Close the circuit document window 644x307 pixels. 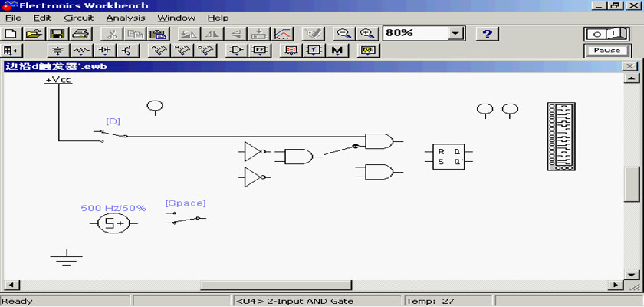[x=629, y=66]
